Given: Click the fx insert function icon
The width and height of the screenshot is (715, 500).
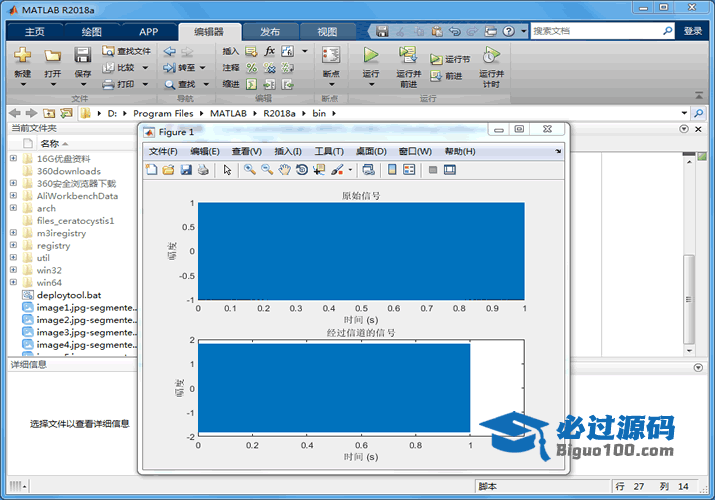Looking at the screenshot, I should 269,51.
